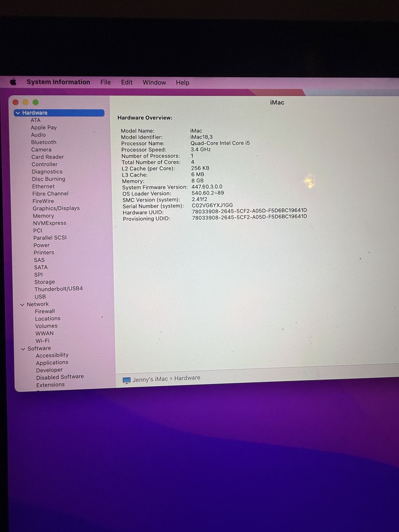Click the Hardware Overview heading
399x532 pixels.
(x=145, y=118)
